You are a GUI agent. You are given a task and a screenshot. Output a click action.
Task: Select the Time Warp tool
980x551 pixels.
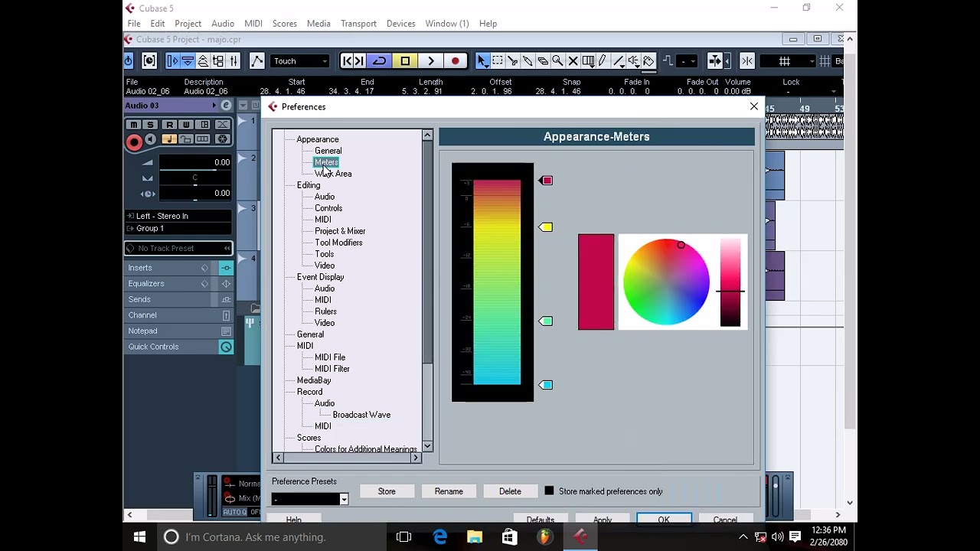click(588, 61)
